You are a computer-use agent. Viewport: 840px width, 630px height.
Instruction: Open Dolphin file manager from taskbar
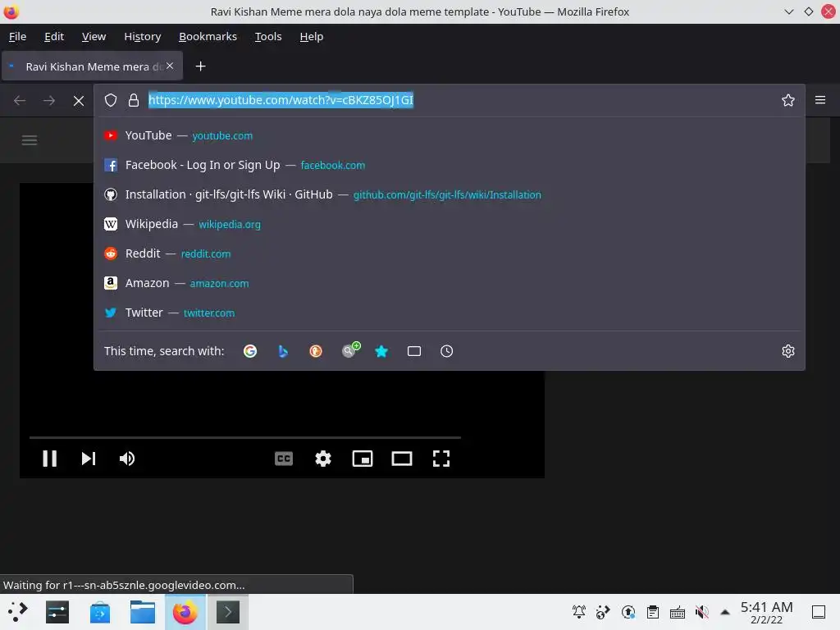click(143, 612)
